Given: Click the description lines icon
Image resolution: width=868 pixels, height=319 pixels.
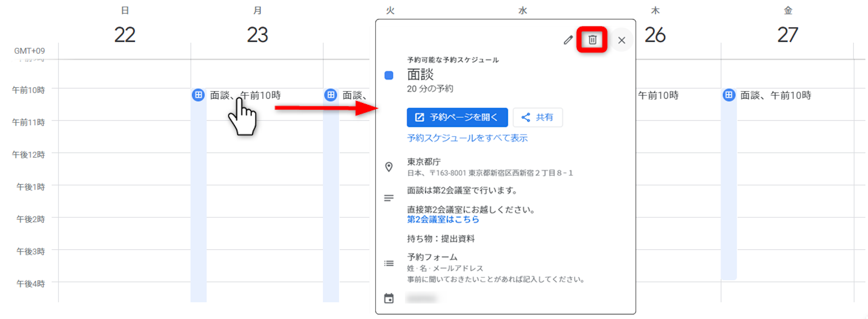Looking at the screenshot, I should pyautogui.click(x=389, y=198).
